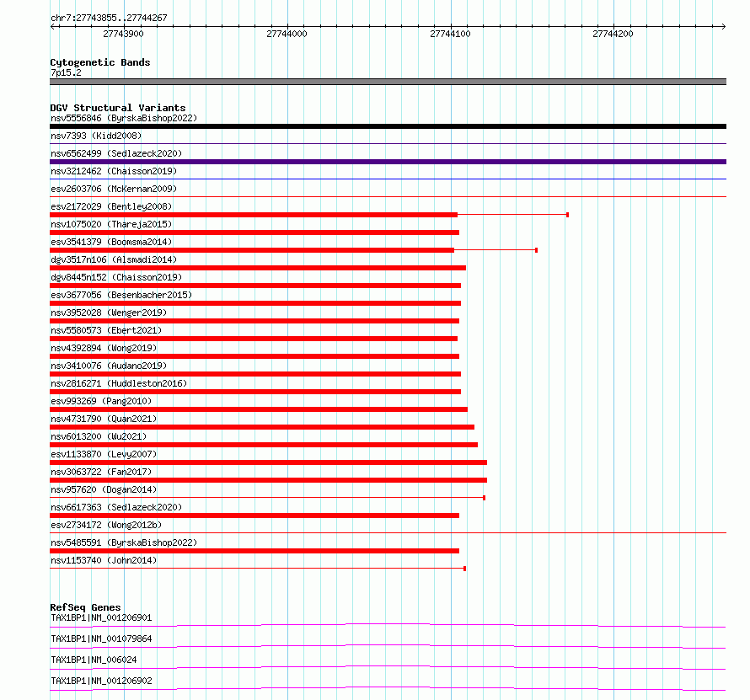The width and height of the screenshot is (750, 700).
Task: Click the magenta NM_001206901 gene line
Action: (x=388, y=625)
